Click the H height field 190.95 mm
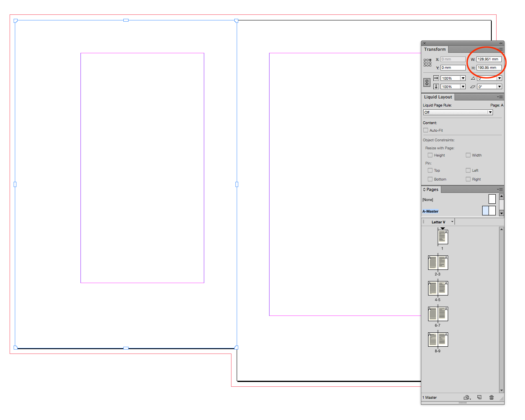Image resolution: width=525 pixels, height=420 pixels. point(489,67)
